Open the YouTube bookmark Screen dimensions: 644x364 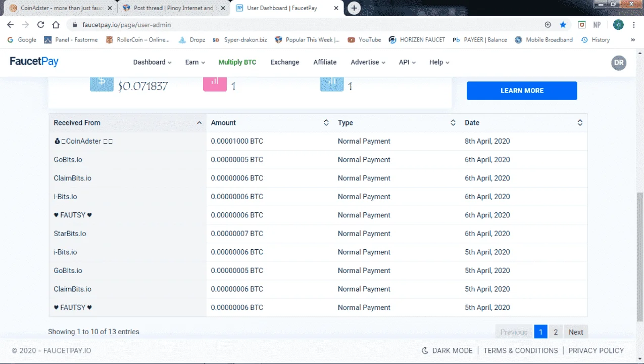pos(364,40)
